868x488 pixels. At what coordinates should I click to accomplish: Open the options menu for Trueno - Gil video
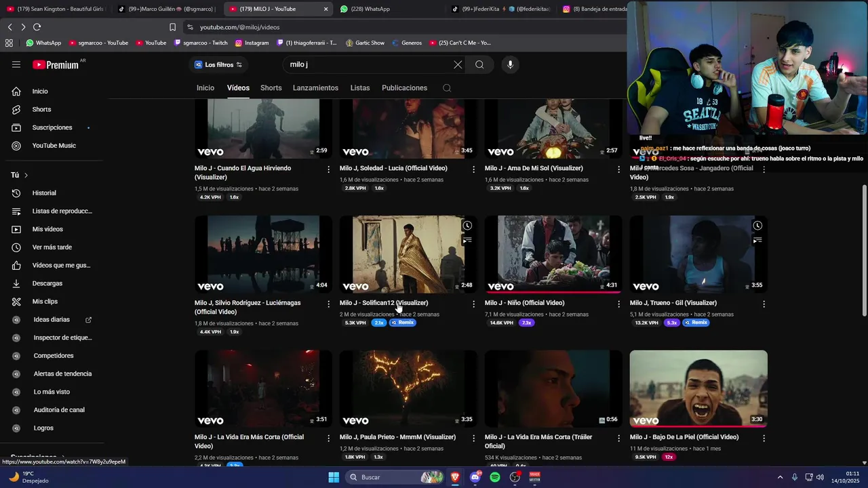tap(764, 304)
